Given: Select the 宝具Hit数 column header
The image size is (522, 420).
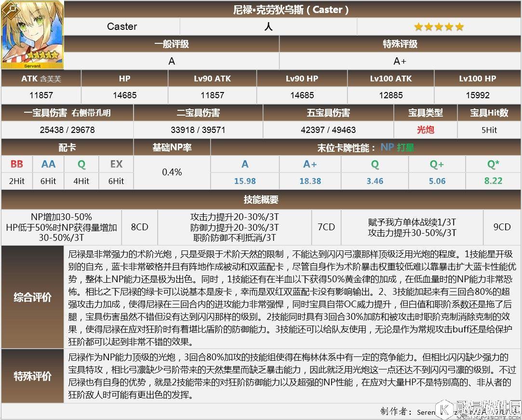Looking at the screenshot, I should click(489, 113).
